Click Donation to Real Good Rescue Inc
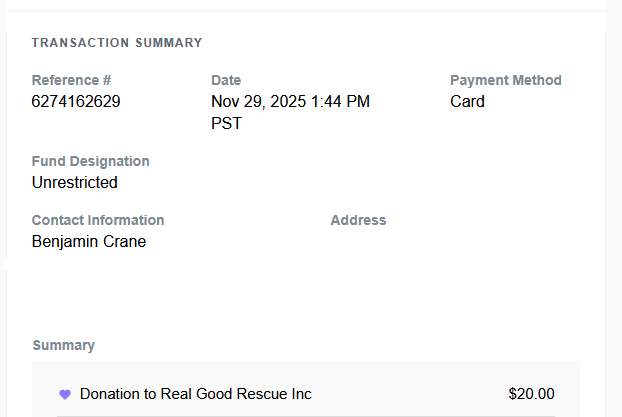The image size is (622, 417). (x=195, y=394)
